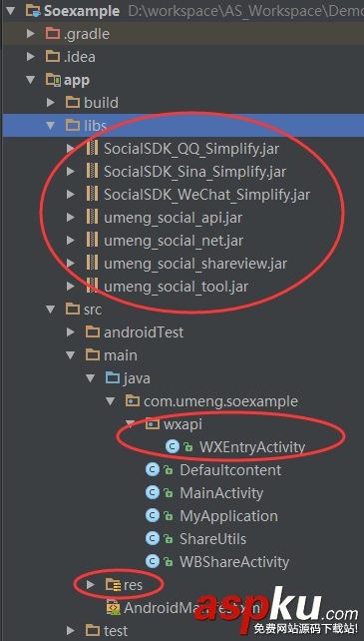This screenshot has width=364, height=641.
Task: Click com.umeng.soexample package icon
Action: pos(133,401)
